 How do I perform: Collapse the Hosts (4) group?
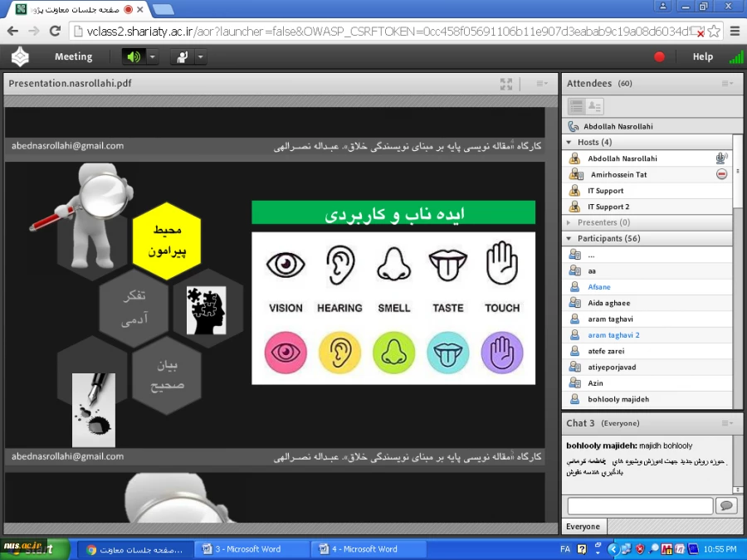tap(569, 143)
